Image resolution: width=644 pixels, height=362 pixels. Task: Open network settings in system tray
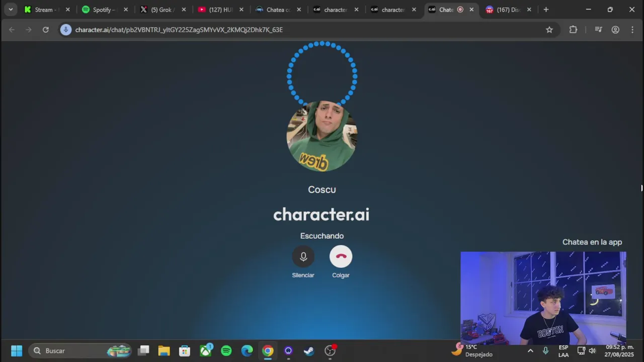[581, 350]
